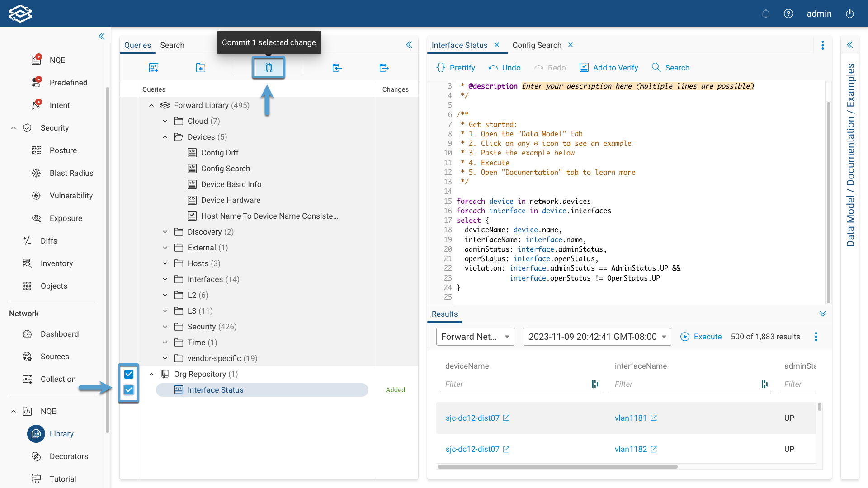Export queries using the export icon

(384, 68)
